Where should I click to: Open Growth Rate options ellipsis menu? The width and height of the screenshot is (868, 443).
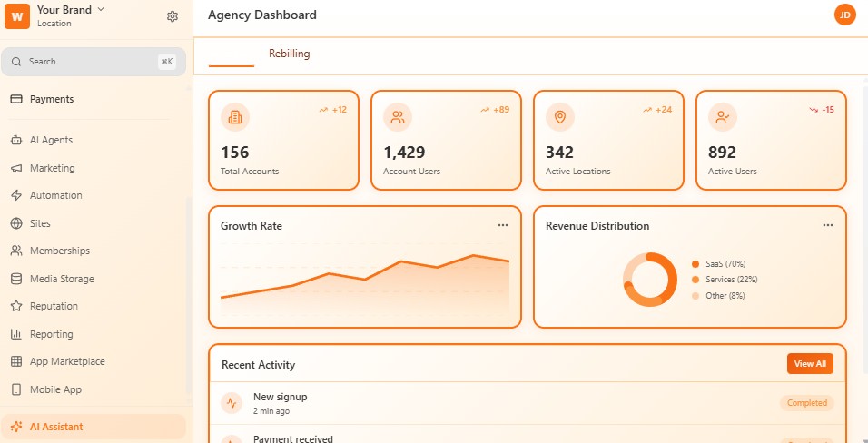pos(503,225)
